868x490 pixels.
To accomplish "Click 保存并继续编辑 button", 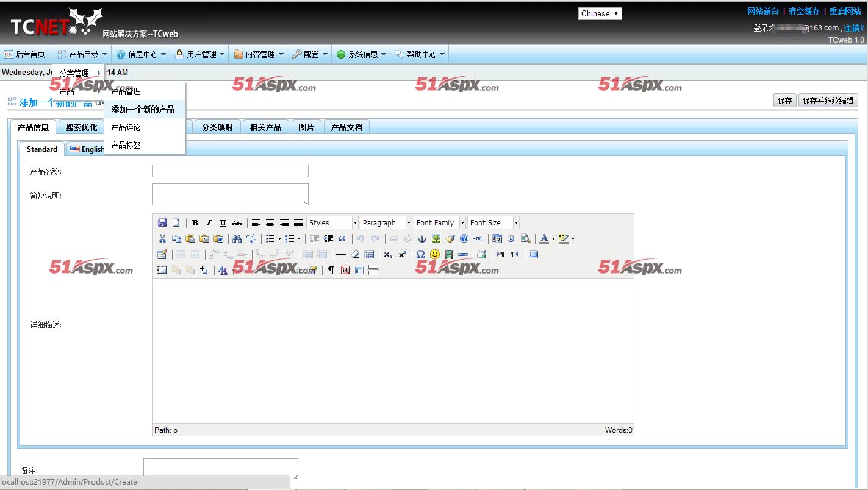I will coord(828,101).
